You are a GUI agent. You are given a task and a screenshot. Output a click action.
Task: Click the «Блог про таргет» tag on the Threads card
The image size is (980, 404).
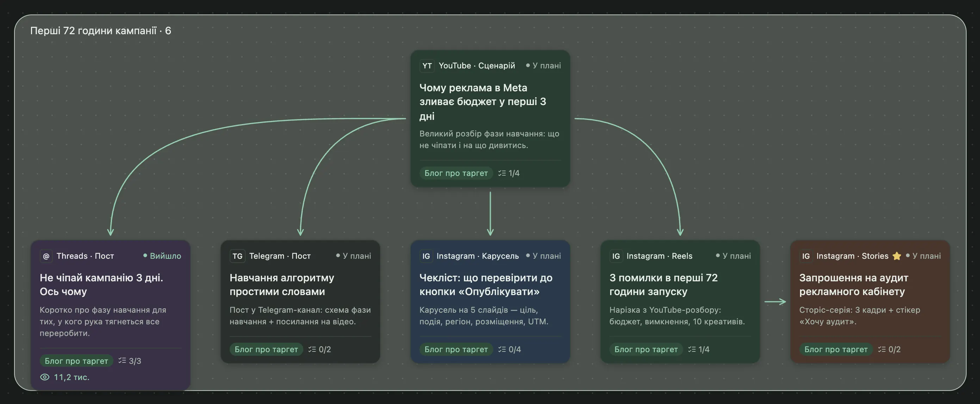(76, 361)
